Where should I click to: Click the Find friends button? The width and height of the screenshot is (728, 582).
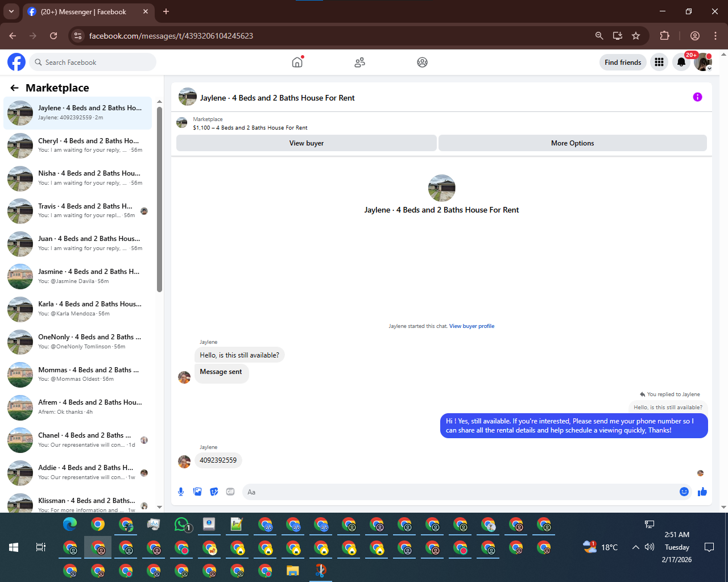pyautogui.click(x=623, y=63)
